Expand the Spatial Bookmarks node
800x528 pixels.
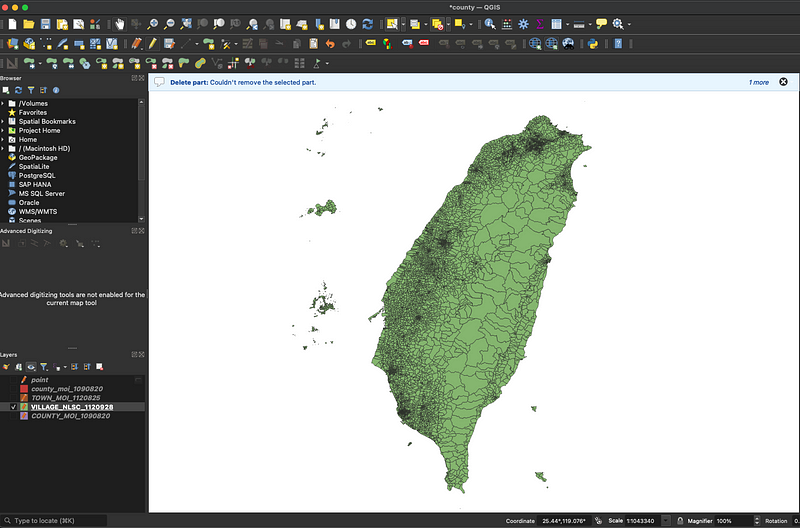3,121
